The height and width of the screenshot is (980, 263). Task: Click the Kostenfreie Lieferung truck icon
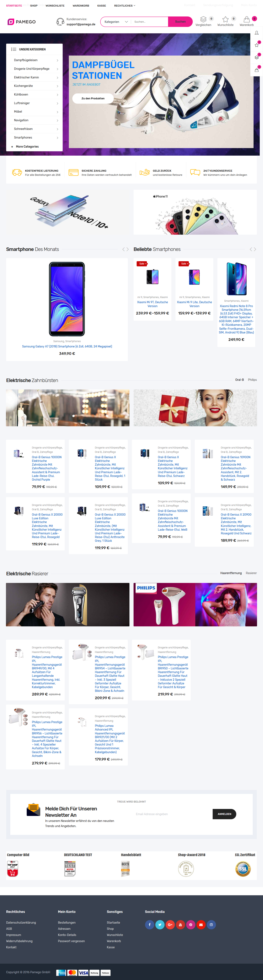click(17, 172)
